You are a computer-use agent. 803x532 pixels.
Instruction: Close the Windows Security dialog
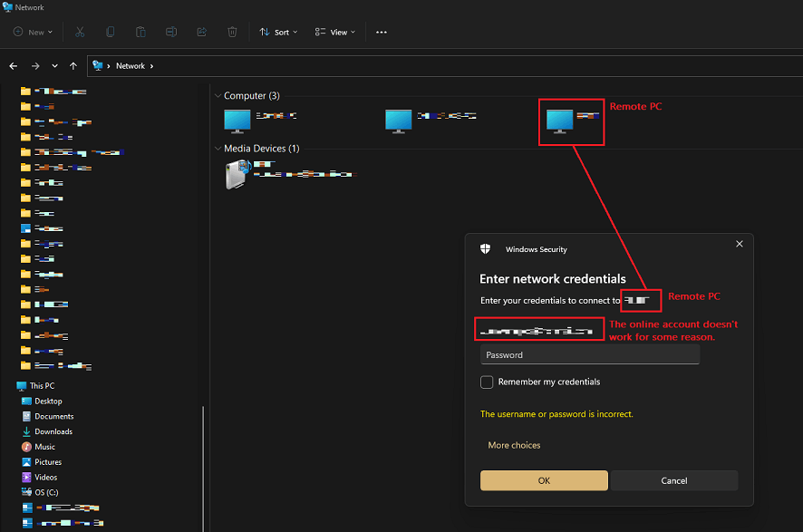coord(739,244)
